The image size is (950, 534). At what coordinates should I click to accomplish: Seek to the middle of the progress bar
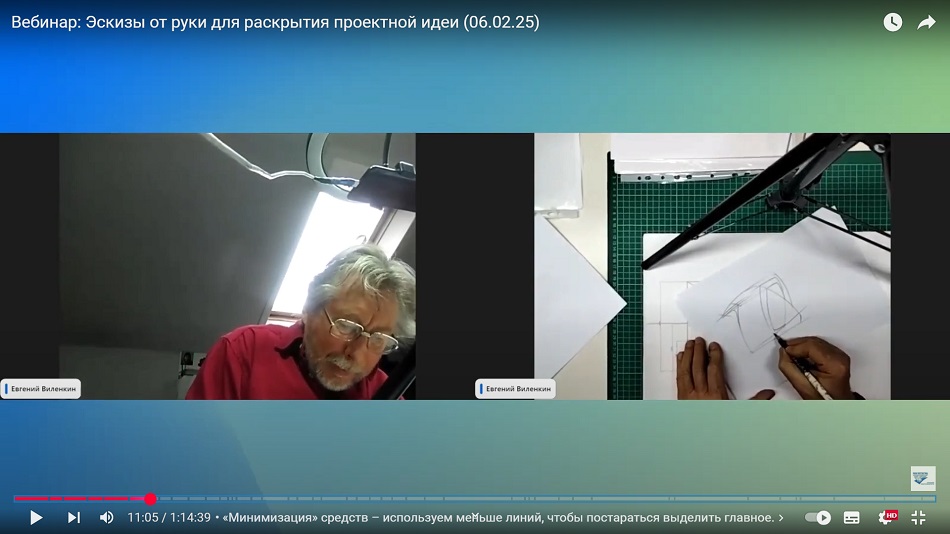(x=475, y=498)
